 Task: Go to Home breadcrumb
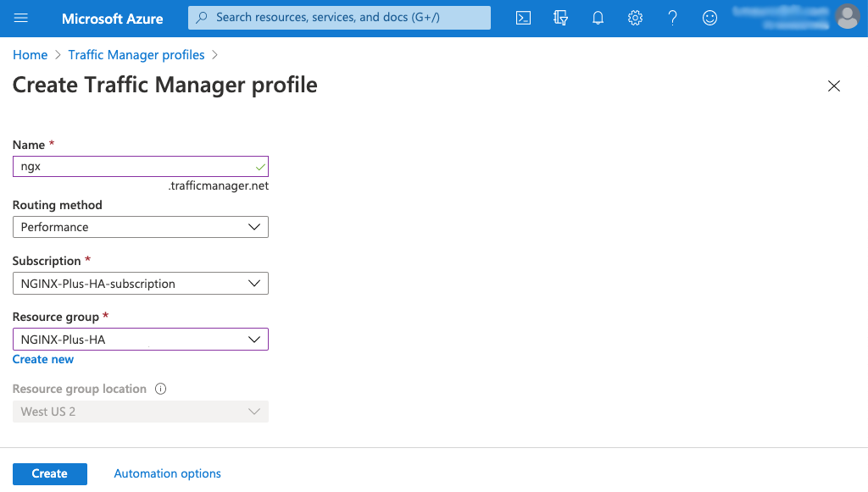(30, 55)
